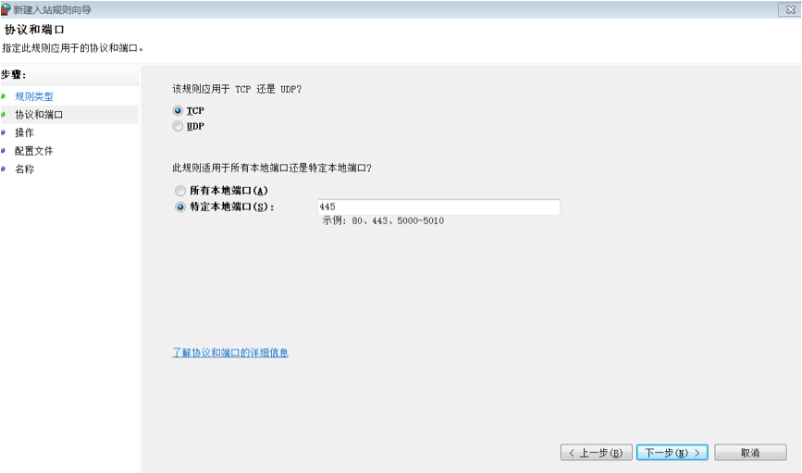
Task: Select the 名称 step
Action: point(24,169)
